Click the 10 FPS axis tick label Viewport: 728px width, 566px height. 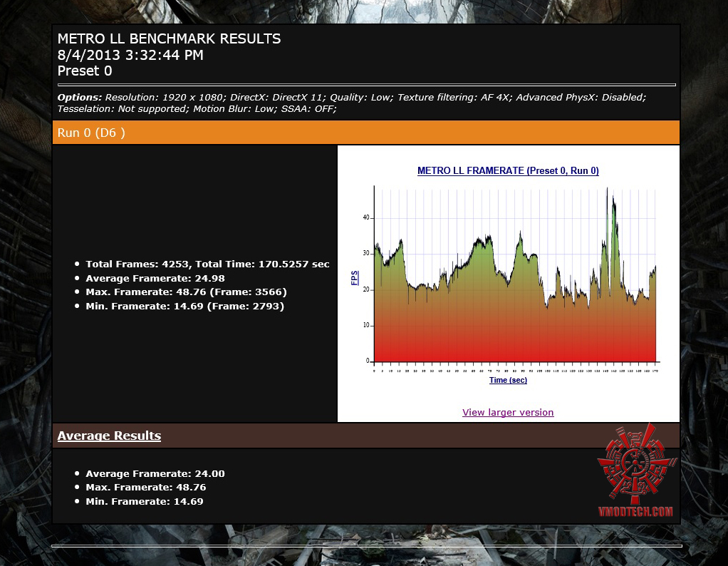(x=366, y=325)
